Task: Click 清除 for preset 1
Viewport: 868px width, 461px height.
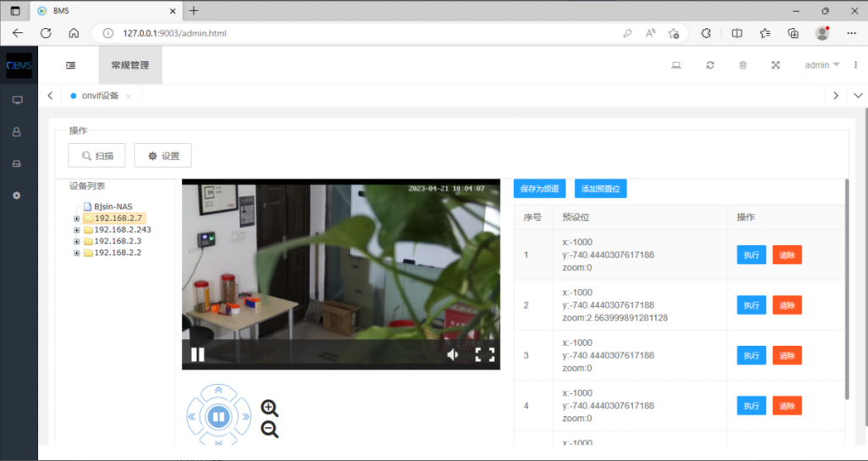Action: [x=787, y=255]
